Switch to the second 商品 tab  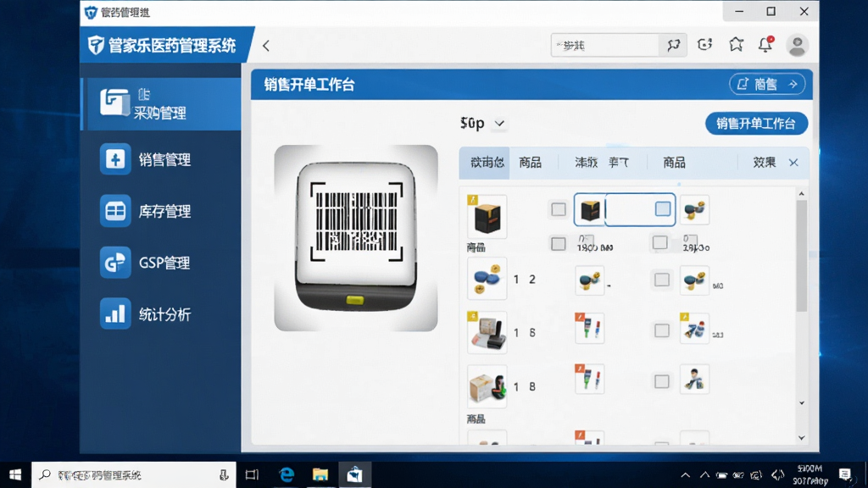[x=674, y=162]
